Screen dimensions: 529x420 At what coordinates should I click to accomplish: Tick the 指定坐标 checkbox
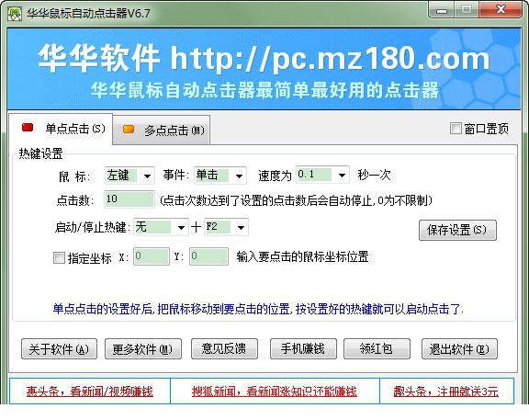(x=59, y=258)
